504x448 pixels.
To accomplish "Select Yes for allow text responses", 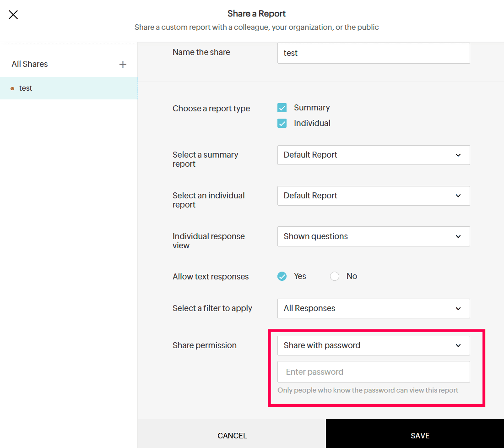I will [x=282, y=276].
